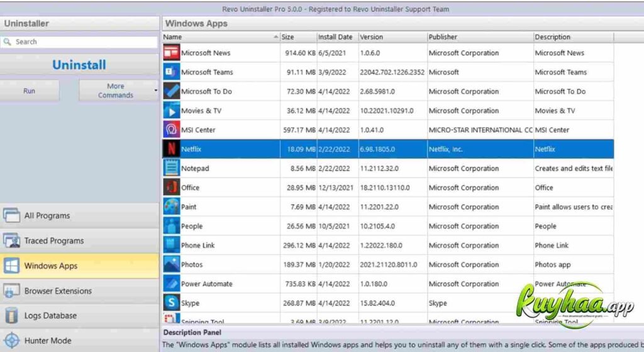Image resolution: width=644 pixels, height=352 pixels.
Task: Click the 12/13/2021 install date cell
Action: 338,188
